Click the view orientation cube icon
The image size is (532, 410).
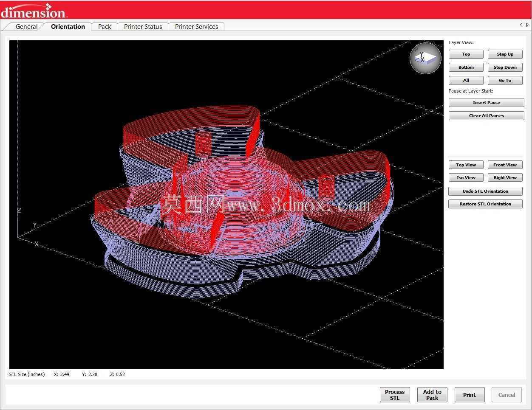(425, 58)
